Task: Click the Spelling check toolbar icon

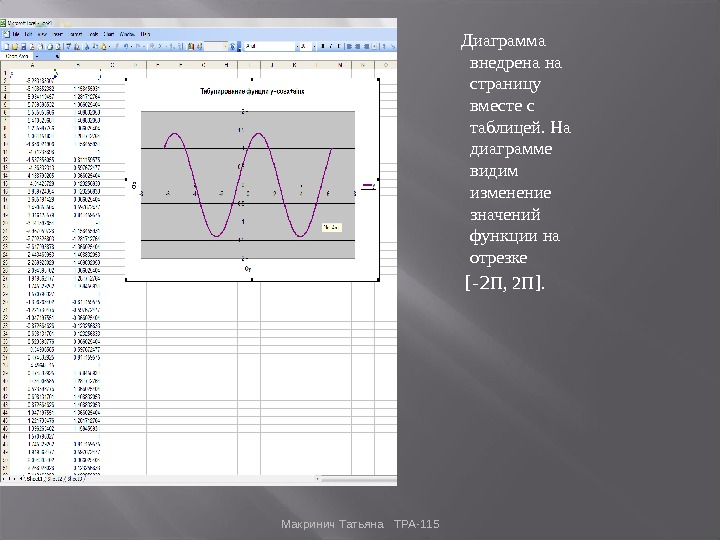Action: (68, 46)
